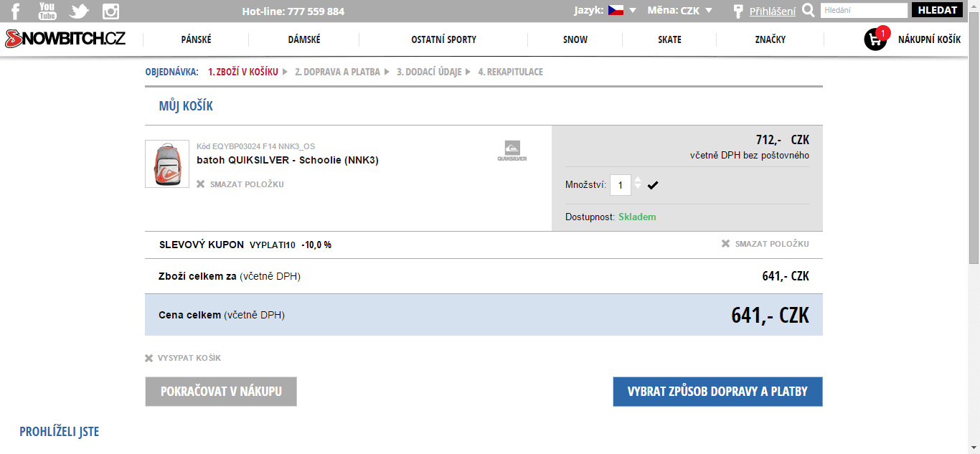Click the X icon to remove the discount coupon
The width and height of the screenshot is (980, 454).
coord(726,244)
